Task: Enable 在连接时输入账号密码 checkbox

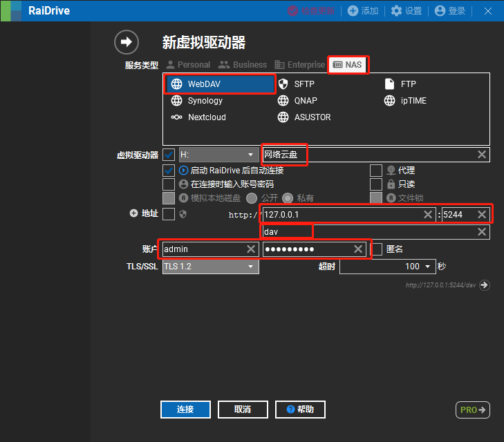Action: [169, 184]
